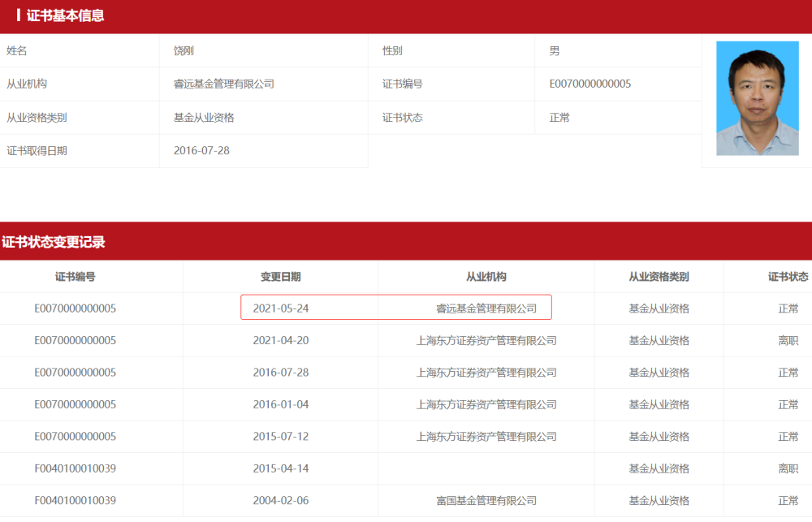Click F0040100010039 in the 2015-04-14 row

point(75,468)
